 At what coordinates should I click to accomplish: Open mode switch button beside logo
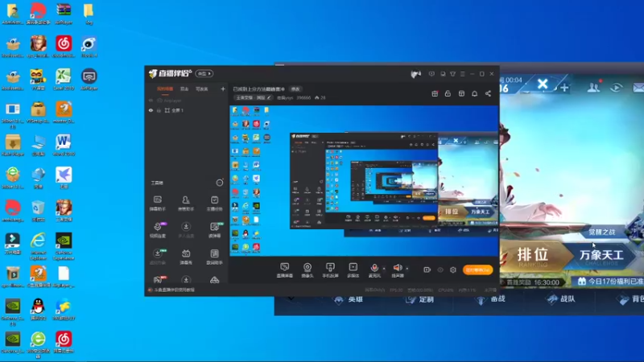click(204, 73)
